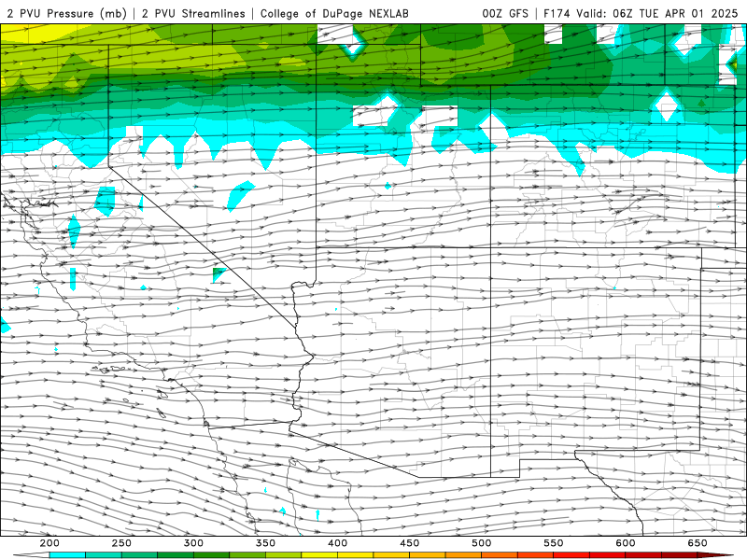Click the 350 label on color scale
Image resolution: width=747 pixels, height=560 pixels.
[x=265, y=543]
